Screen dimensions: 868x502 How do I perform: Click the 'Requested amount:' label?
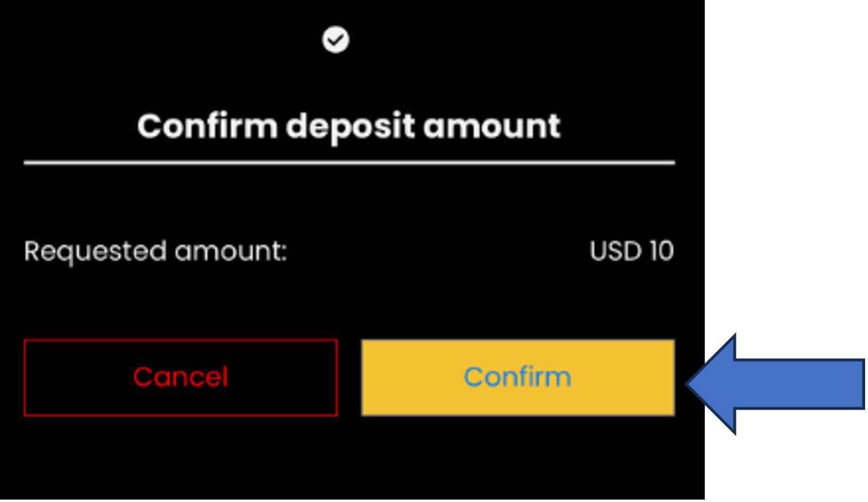pyautogui.click(x=156, y=251)
